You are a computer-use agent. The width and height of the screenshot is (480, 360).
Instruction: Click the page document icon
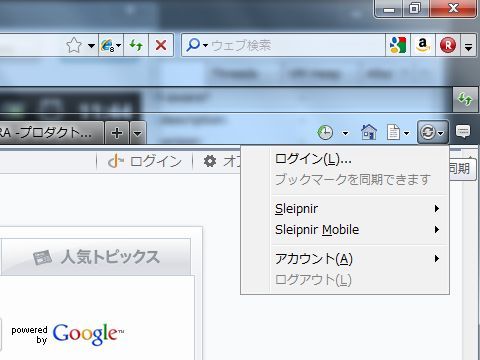[x=393, y=132]
